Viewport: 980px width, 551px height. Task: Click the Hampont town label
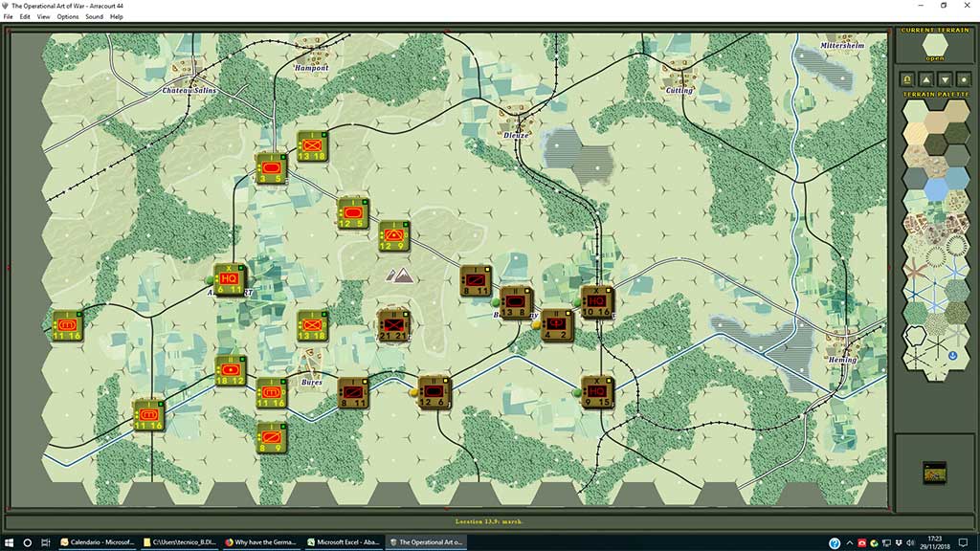[311, 68]
